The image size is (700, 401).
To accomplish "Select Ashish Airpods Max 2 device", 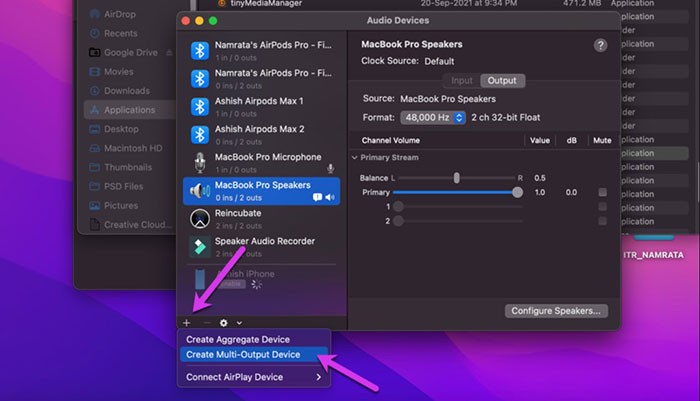I will pos(258,134).
